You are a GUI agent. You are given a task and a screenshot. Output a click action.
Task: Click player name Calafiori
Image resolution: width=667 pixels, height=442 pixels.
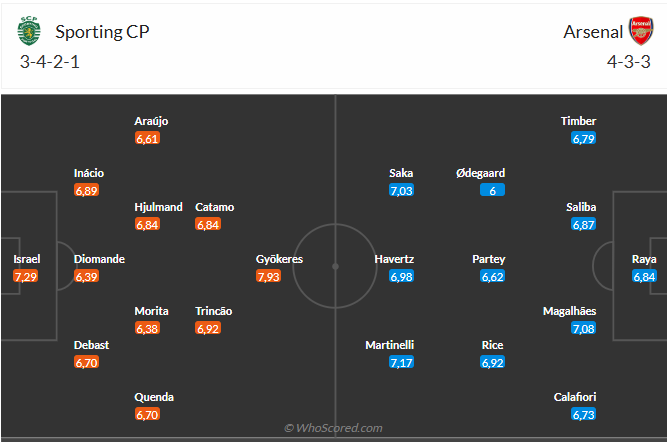574,397
